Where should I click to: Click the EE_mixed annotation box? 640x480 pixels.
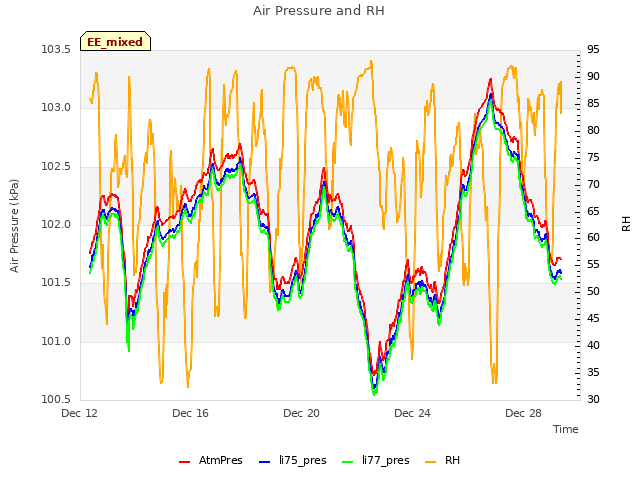pos(115,42)
